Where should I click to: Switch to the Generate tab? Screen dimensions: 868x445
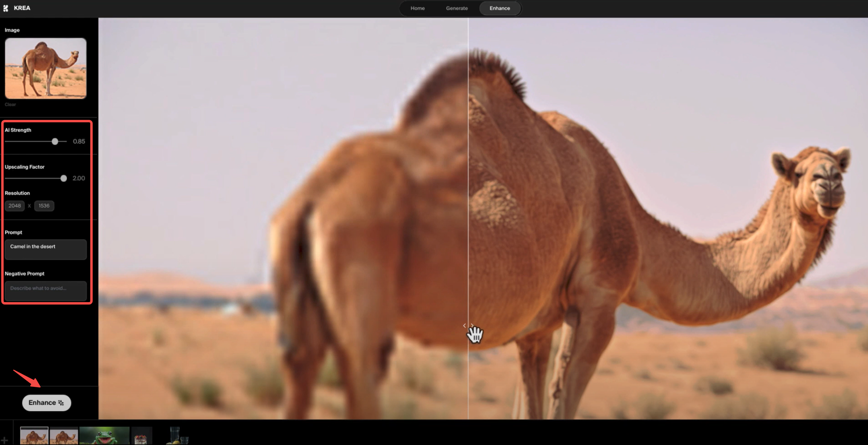(457, 8)
